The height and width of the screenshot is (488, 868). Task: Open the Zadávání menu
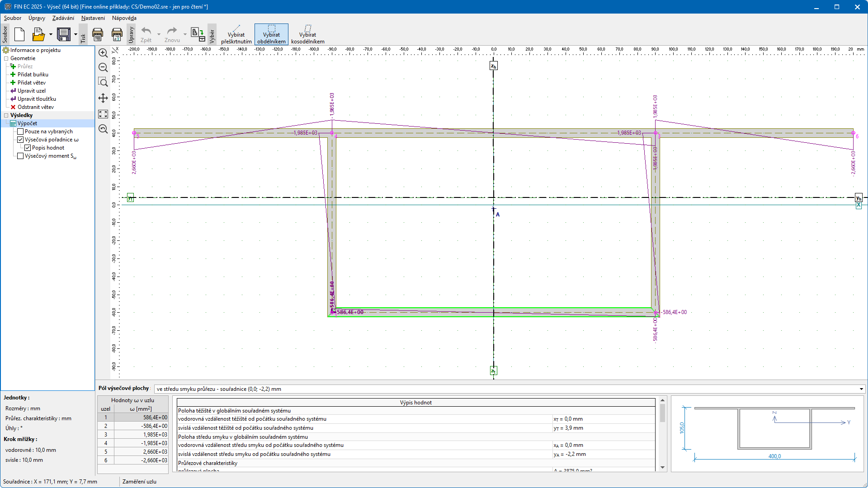63,18
